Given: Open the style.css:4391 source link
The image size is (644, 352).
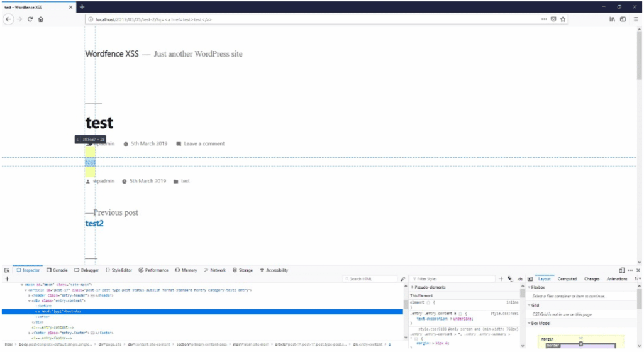Looking at the screenshot, I should pyautogui.click(x=504, y=314).
